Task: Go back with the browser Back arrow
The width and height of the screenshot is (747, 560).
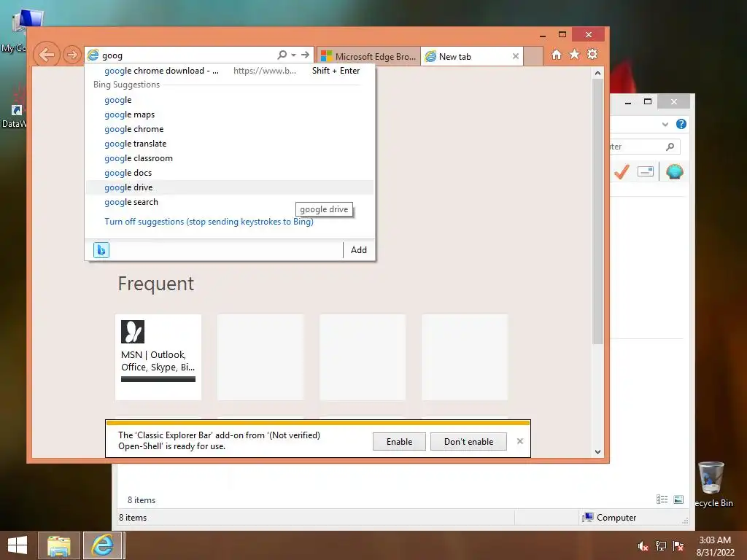Action: 47,55
